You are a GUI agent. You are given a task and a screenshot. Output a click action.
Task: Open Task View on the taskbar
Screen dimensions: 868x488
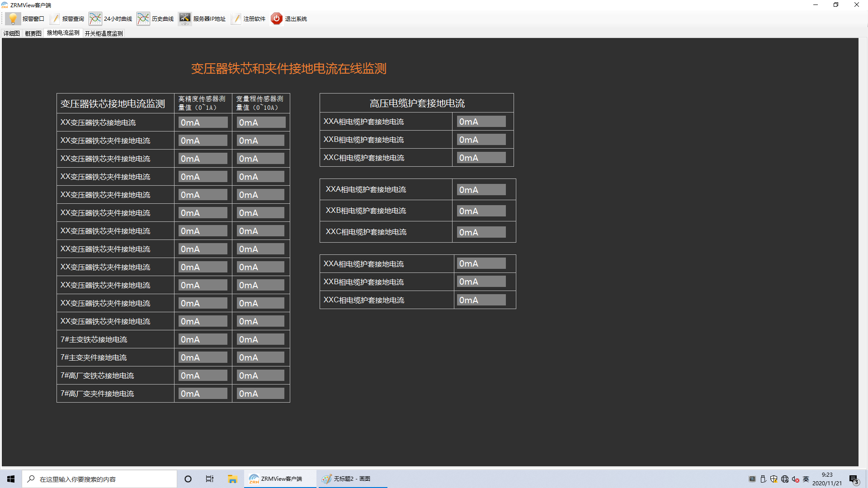[209, 479]
